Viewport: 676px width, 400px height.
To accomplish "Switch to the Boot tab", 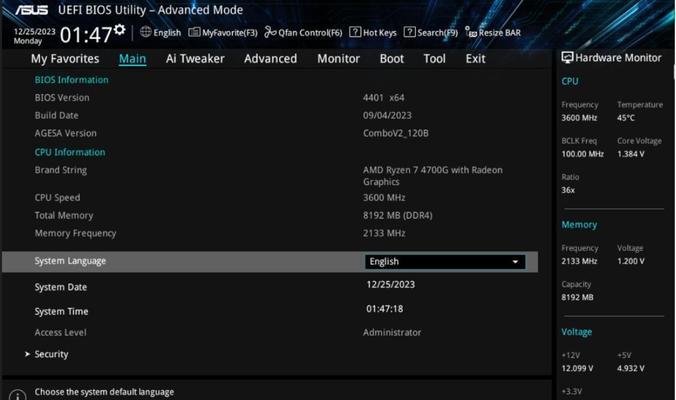I will coord(391,59).
